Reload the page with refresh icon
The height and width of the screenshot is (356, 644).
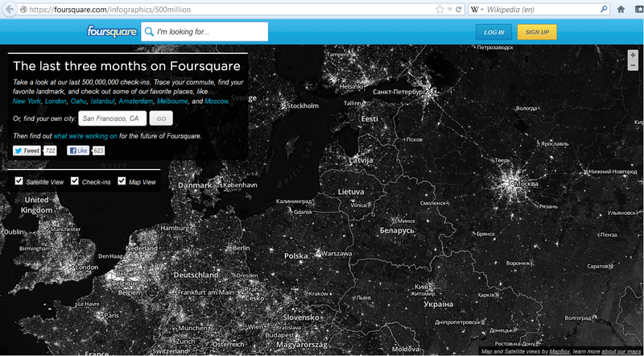click(459, 9)
